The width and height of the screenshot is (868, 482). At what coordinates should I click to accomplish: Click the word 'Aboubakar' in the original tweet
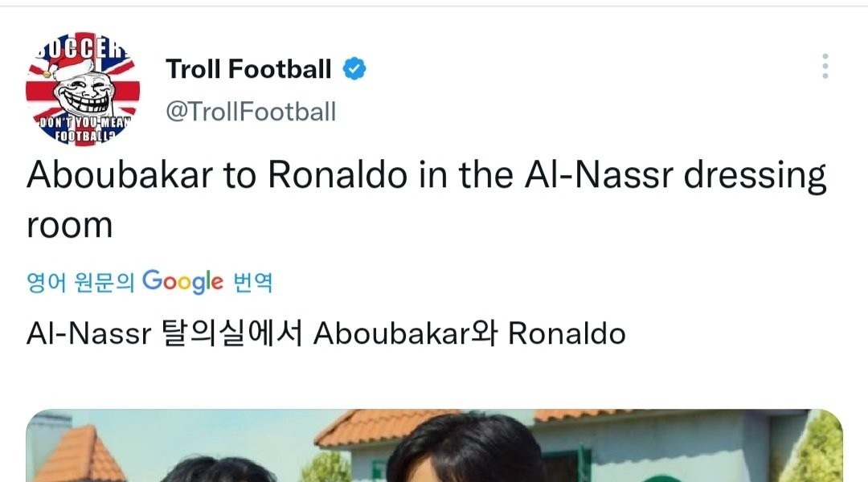[120, 176]
